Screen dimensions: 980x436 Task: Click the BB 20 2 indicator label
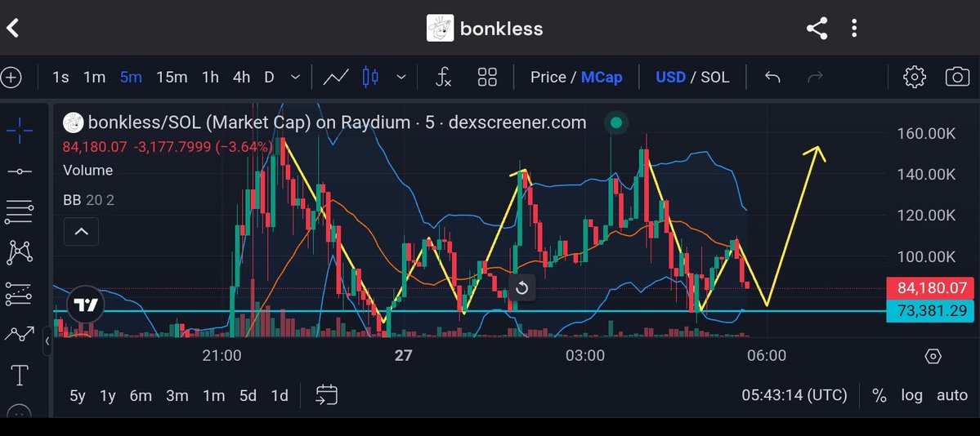pos(88,200)
